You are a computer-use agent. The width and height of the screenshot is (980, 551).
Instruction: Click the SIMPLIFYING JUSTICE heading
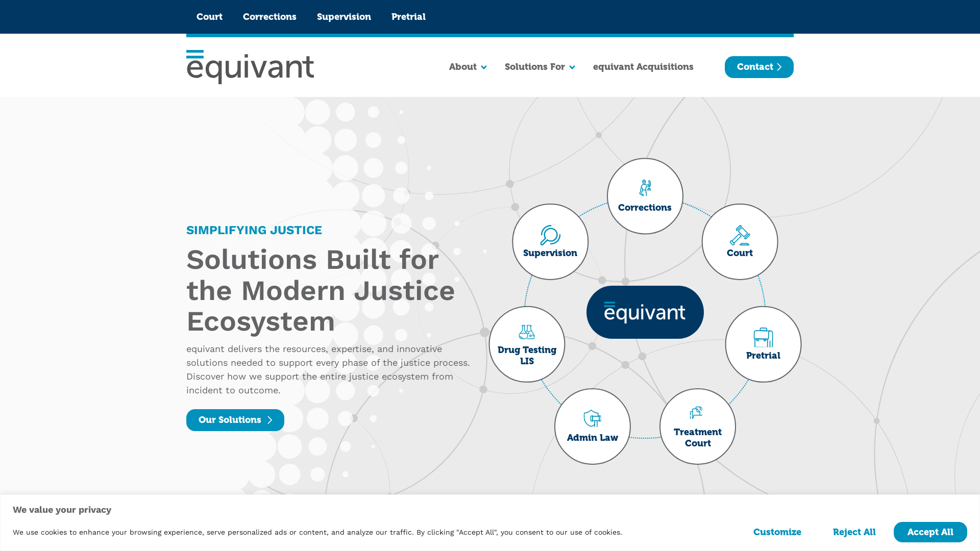click(x=254, y=230)
